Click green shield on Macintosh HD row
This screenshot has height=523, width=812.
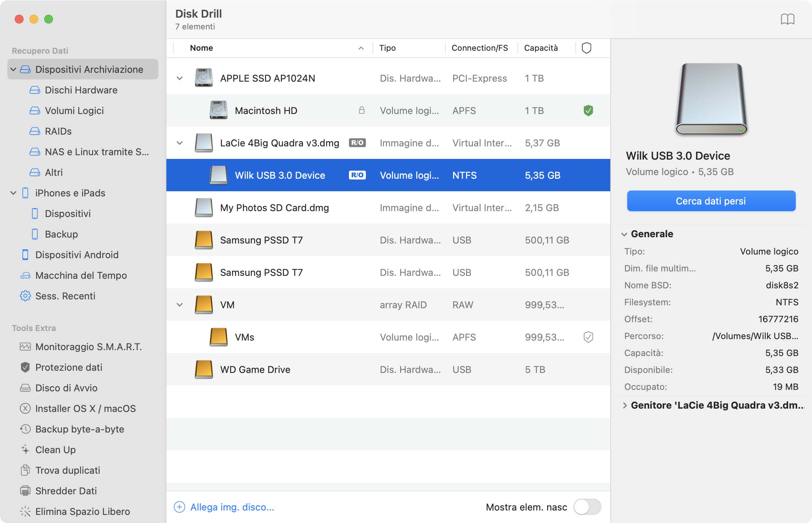pyautogui.click(x=588, y=110)
